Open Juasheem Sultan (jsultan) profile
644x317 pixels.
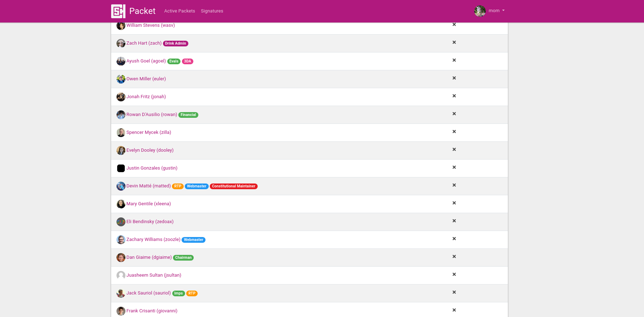tap(154, 275)
